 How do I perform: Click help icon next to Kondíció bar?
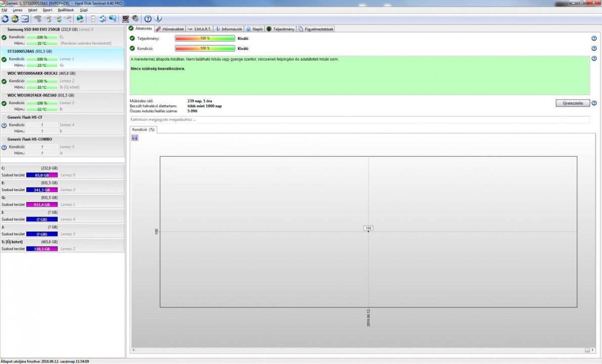[x=594, y=49]
